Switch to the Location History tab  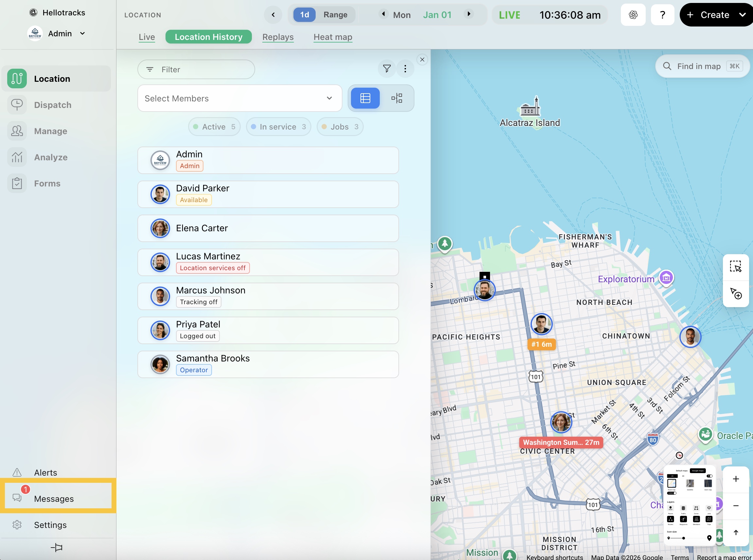tap(208, 37)
